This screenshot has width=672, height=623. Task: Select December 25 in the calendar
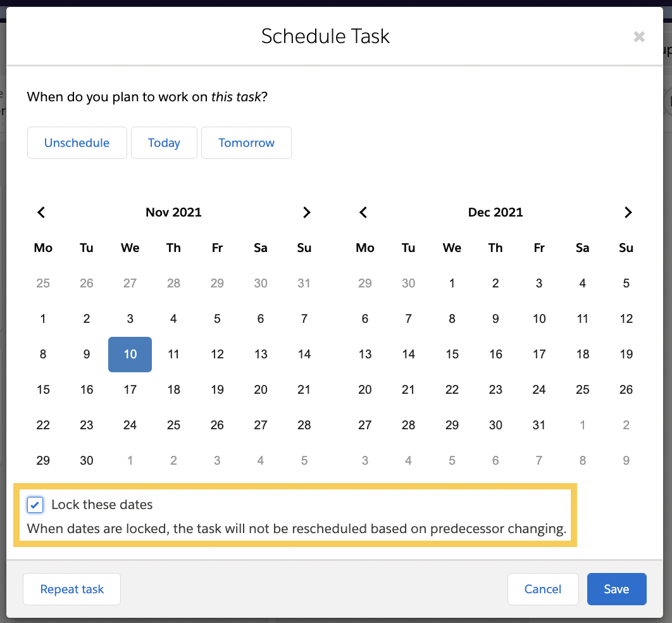click(x=582, y=389)
